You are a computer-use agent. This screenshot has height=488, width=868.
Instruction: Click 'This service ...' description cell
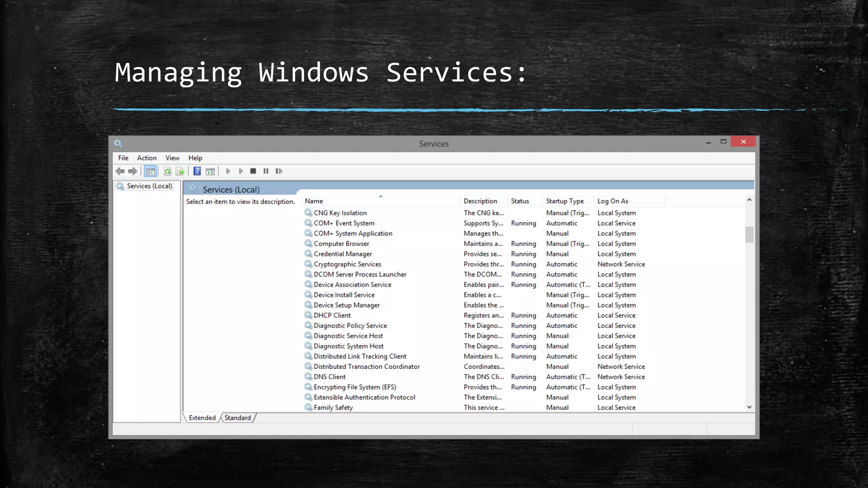[484, 407]
